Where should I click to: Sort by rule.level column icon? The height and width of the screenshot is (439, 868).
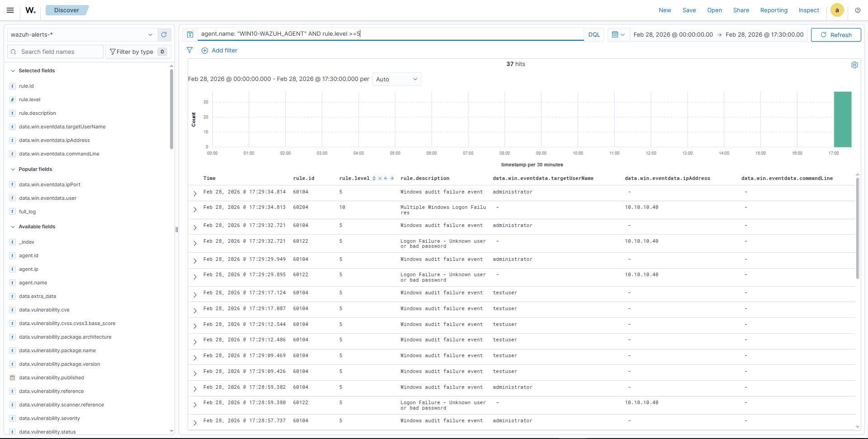coord(374,179)
